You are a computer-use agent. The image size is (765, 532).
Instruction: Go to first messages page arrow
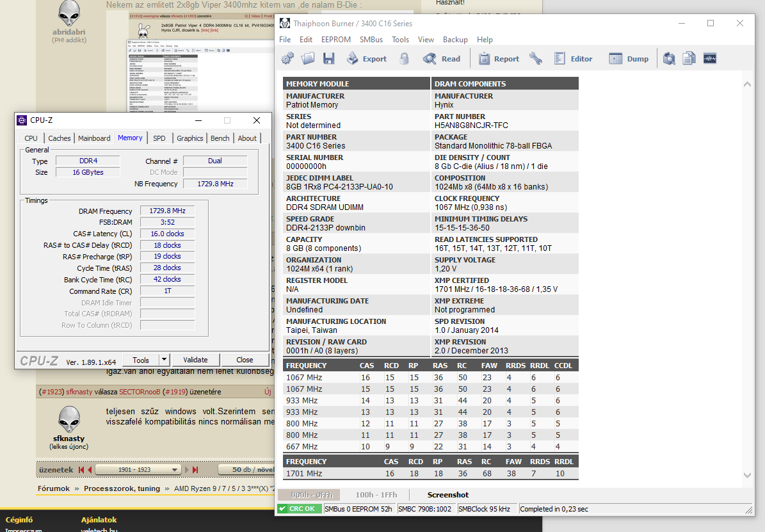click(x=81, y=469)
